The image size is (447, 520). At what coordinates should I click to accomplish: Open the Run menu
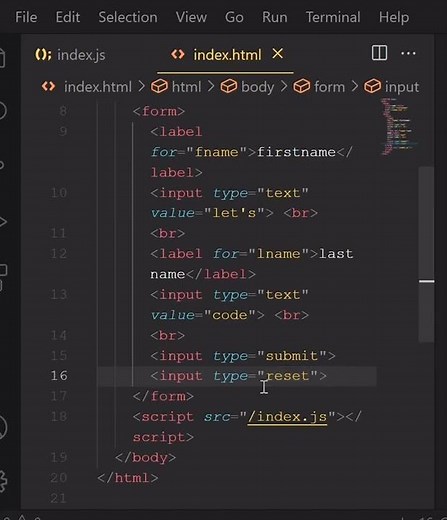[275, 17]
